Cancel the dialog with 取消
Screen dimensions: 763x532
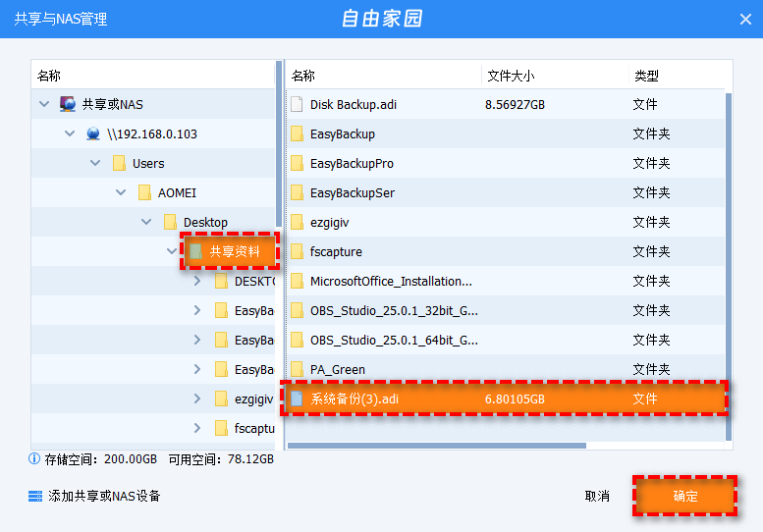597,496
